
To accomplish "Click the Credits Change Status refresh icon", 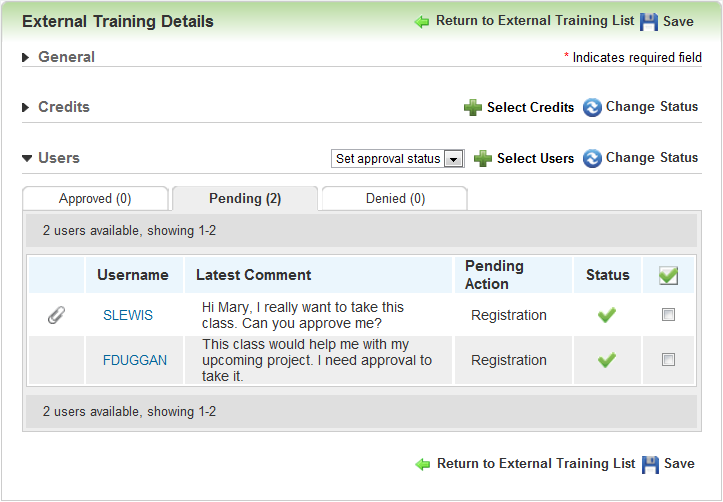I will pyautogui.click(x=592, y=108).
